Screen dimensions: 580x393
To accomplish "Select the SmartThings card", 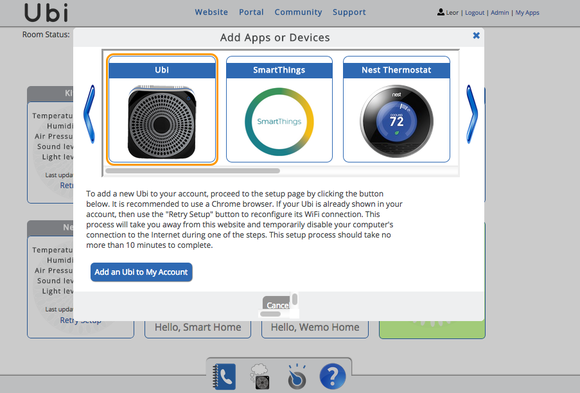I will (x=279, y=110).
